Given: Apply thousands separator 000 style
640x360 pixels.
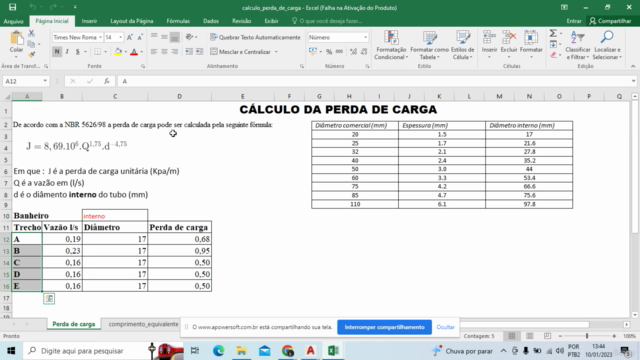Looking at the screenshot, I should click(339, 52).
